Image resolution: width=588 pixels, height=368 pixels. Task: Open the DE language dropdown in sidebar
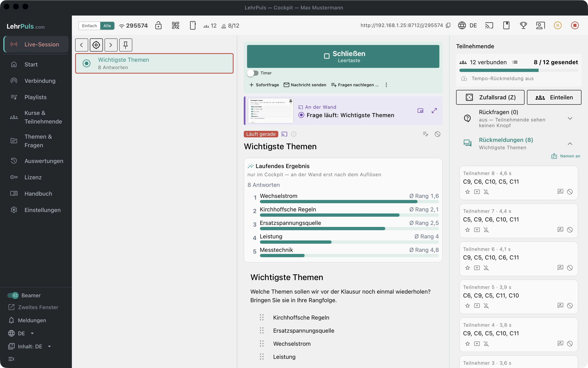tap(21, 333)
